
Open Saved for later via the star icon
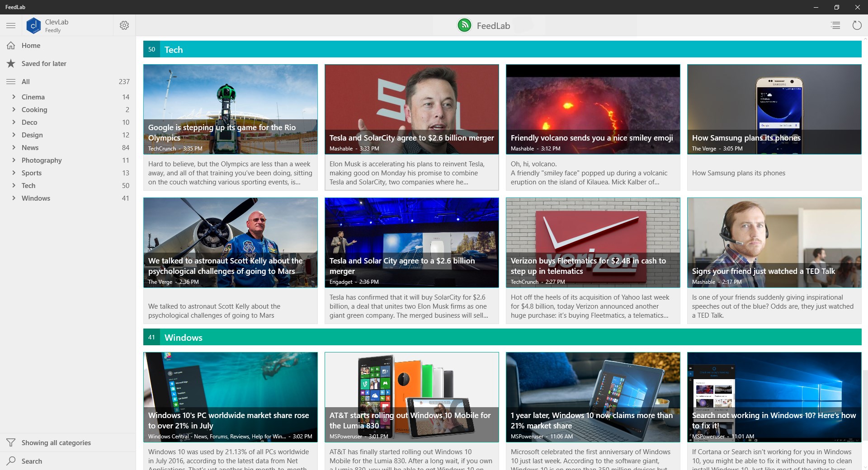coord(11,63)
